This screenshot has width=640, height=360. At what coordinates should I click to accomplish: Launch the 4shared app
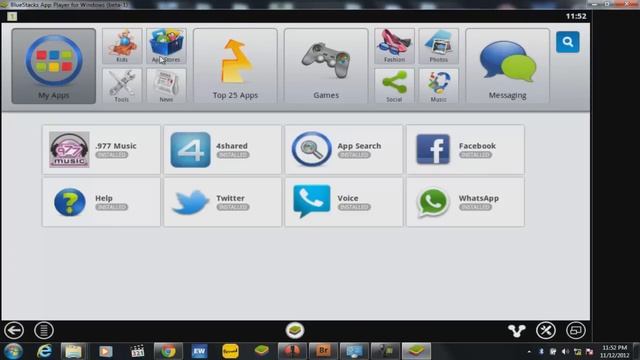click(222, 150)
